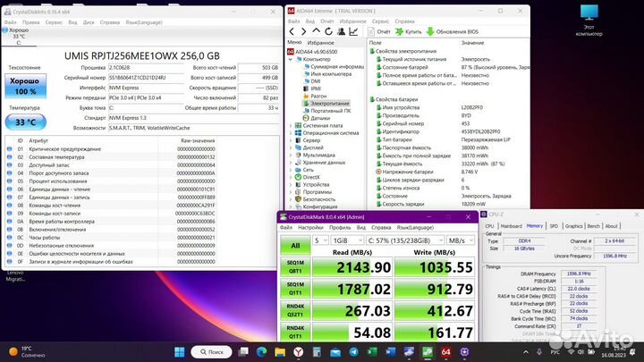Screen dimensions: 644x362
Task: Switch to Mainboard tab in CPU-Z
Action: point(511,226)
